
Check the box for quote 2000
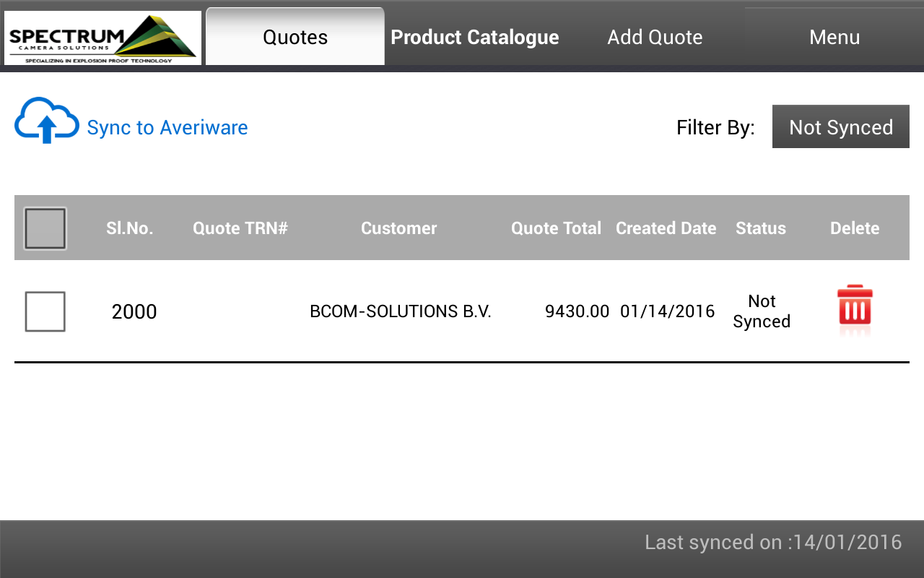pos(45,311)
